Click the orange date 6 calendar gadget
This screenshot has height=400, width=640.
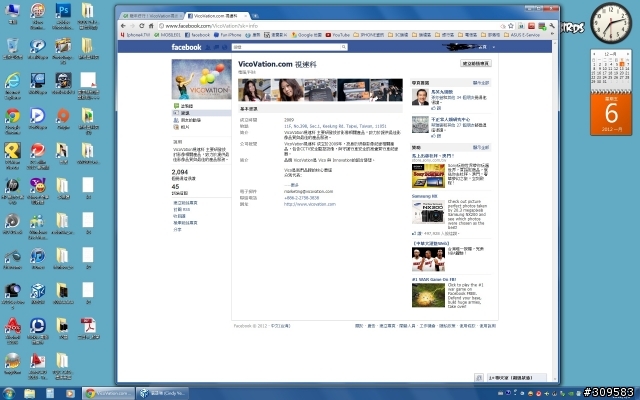611,114
